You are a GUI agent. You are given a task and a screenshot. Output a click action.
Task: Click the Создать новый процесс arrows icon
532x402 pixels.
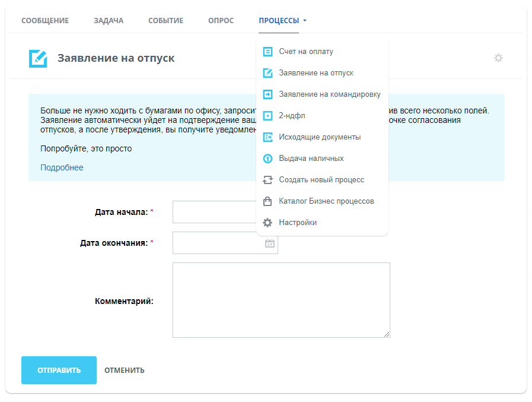[x=267, y=179]
